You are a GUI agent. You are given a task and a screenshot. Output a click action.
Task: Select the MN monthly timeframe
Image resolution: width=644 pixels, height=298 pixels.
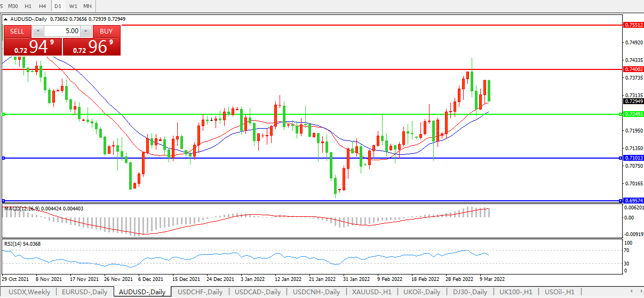click(88, 6)
